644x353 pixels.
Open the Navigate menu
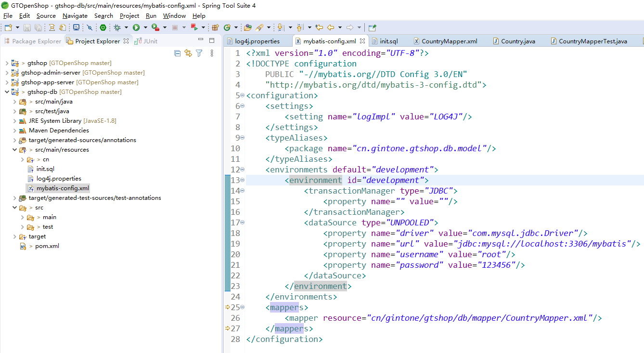pos(75,16)
